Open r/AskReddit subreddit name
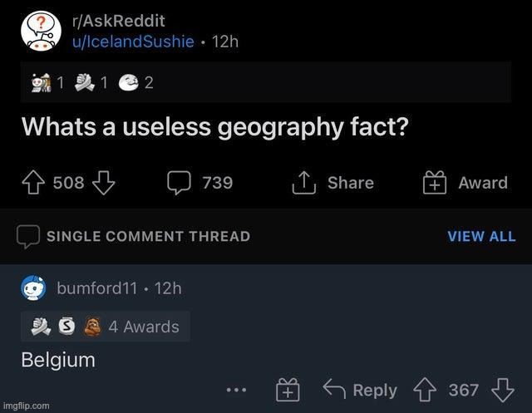Screen dimensions: 532x413 (118, 21)
